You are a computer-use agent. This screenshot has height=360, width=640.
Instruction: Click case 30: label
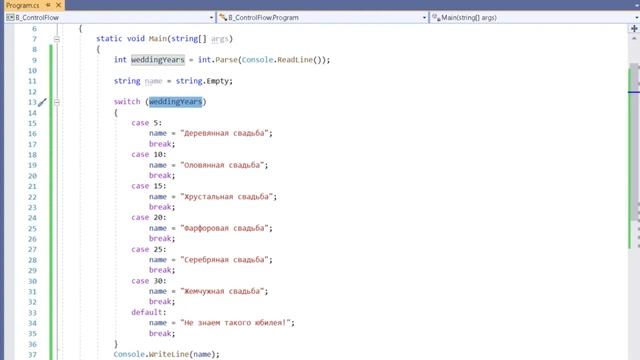149,281
